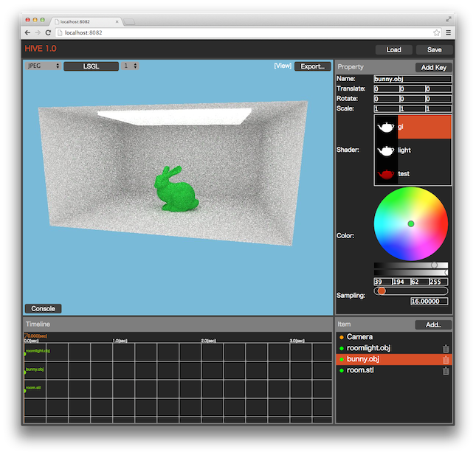
Task: Click the Rotate X input field
Action: [387, 99]
